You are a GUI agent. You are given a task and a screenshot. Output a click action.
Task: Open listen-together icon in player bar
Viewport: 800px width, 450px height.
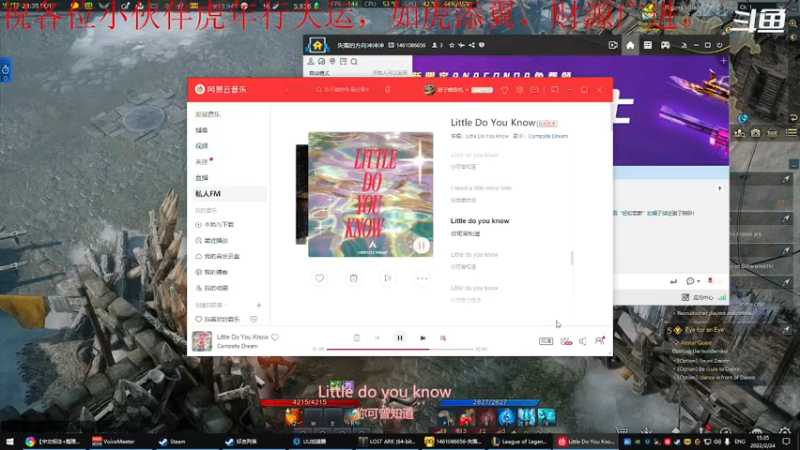599,340
